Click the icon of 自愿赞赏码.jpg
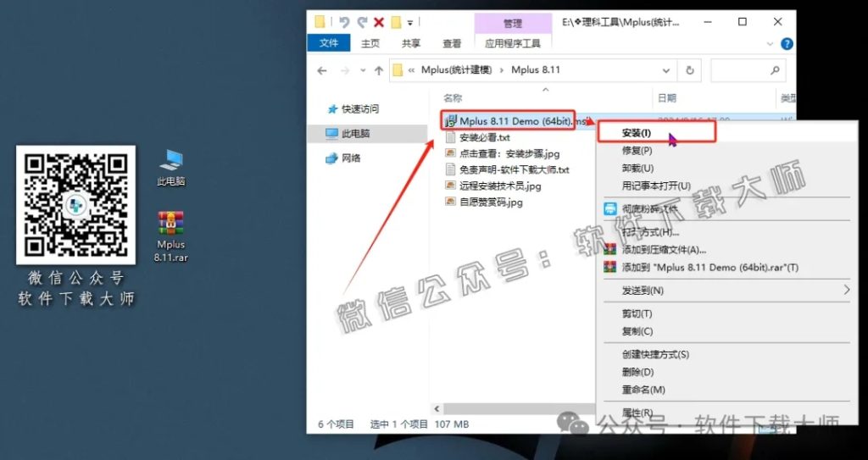This screenshot has height=460, width=868. tap(451, 202)
